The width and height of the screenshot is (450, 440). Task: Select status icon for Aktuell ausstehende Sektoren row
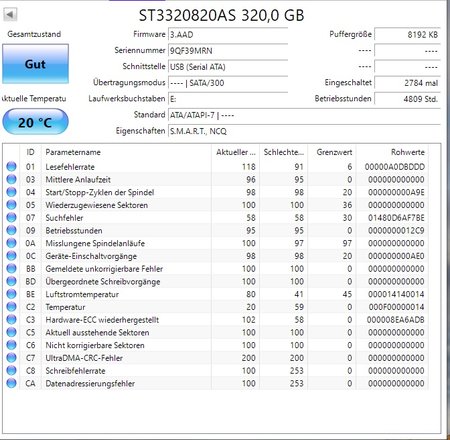tap(11, 332)
